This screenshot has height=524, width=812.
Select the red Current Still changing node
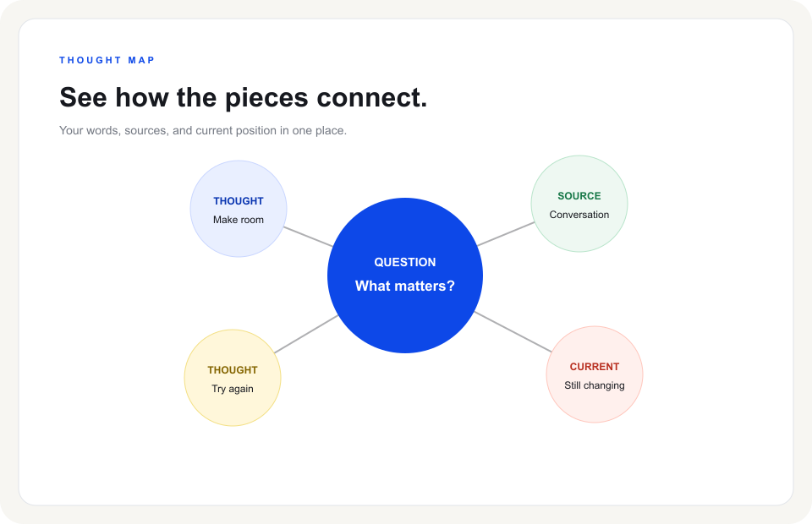click(x=595, y=374)
